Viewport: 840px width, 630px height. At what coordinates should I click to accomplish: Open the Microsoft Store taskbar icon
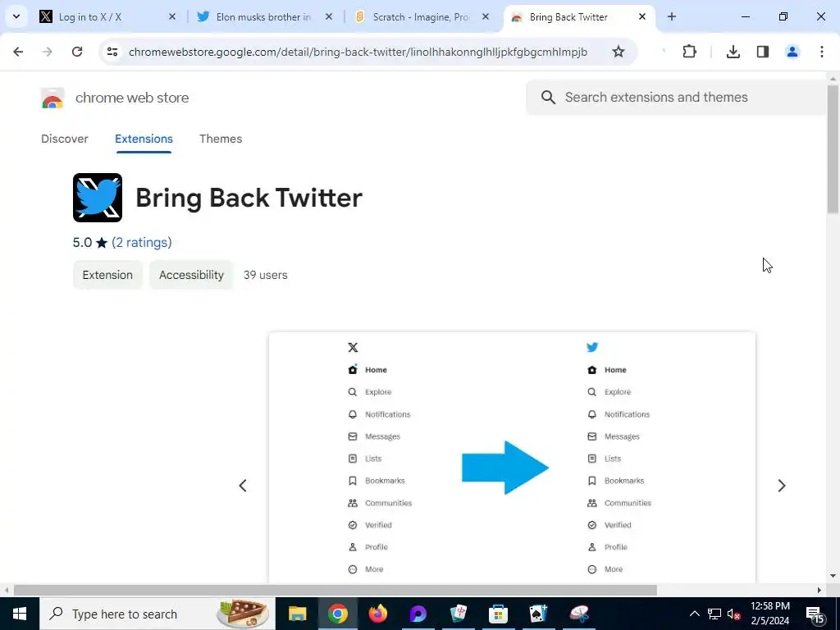tap(498, 614)
